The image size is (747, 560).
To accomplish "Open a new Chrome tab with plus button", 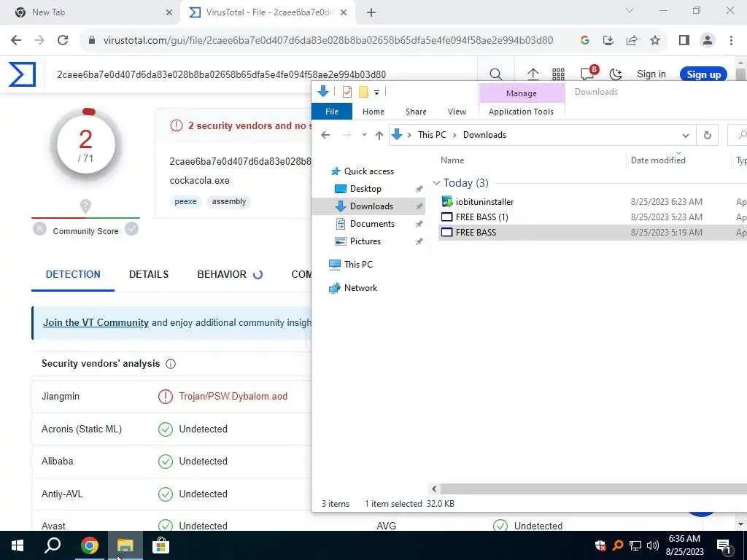I will point(371,12).
